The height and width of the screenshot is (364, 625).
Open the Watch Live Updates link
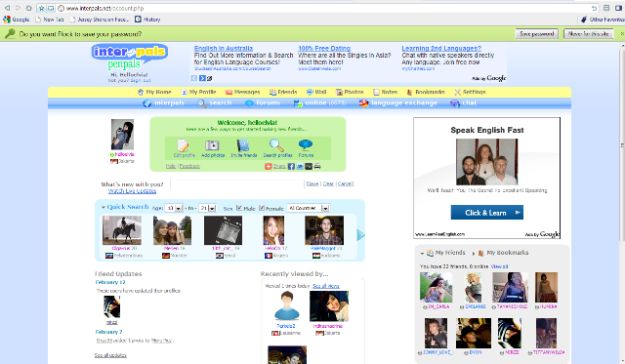coord(133,191)
